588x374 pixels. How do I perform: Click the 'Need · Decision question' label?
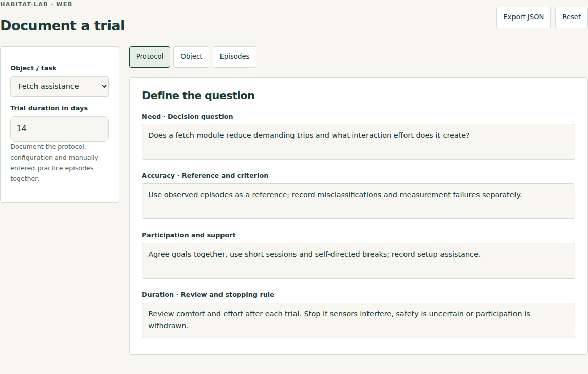[x=188, y=117]
